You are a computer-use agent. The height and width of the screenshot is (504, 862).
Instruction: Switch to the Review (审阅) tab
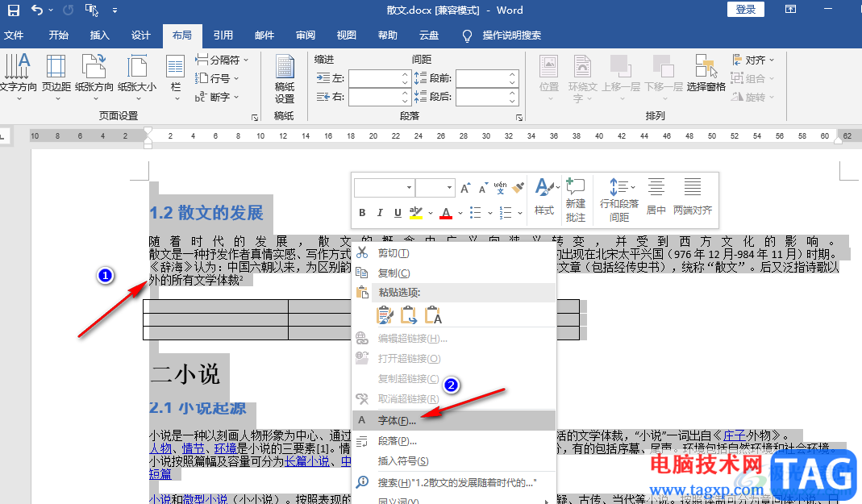tap(305, 35)
